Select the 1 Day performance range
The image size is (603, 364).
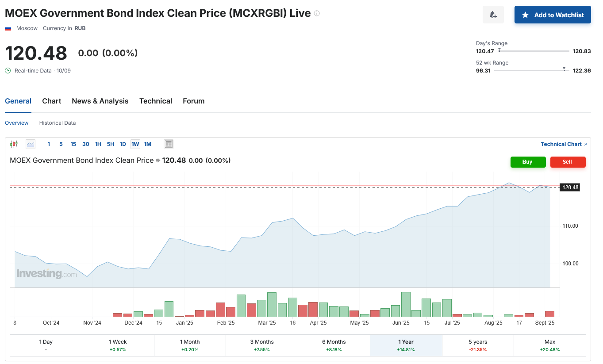coord(46,345)
